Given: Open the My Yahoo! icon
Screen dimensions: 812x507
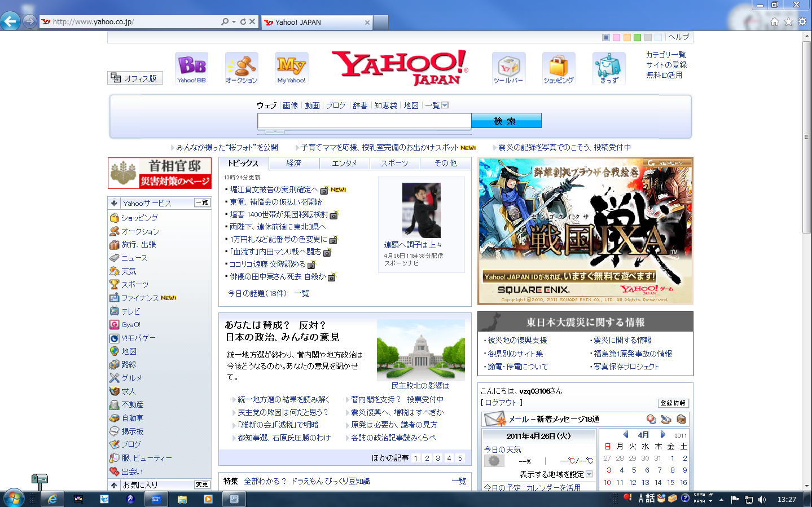Looking at the screenshot, I should click(291, 68).
